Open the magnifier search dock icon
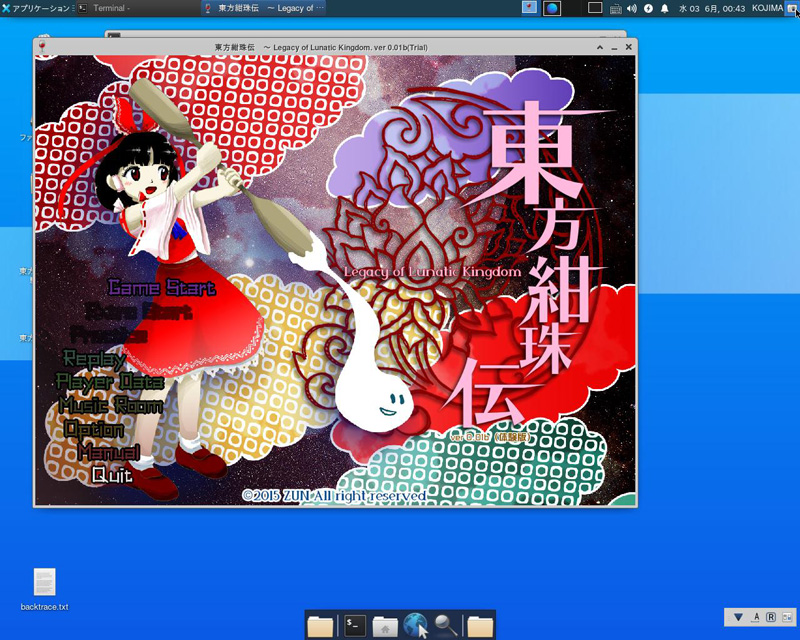Screen dimensions: 800x640 445,625
